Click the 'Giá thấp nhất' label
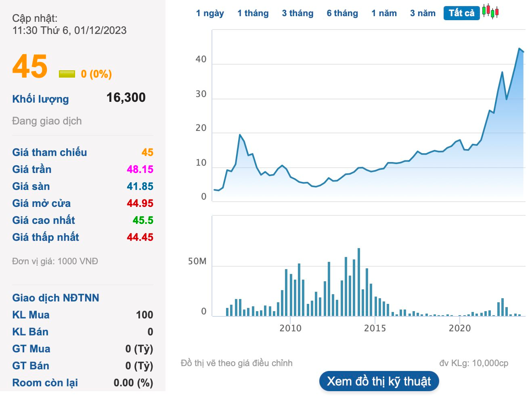Image resolution: width=532 pixels, height=396 pixels. coord(46,237)
